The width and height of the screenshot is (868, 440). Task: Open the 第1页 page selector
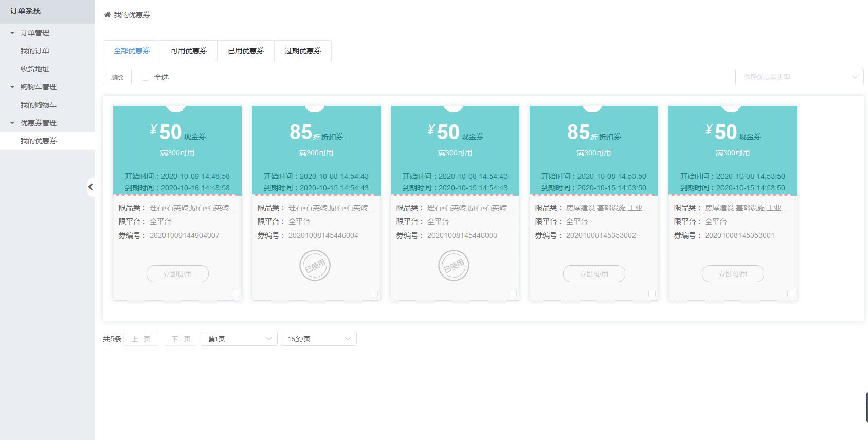click(239, 339)
